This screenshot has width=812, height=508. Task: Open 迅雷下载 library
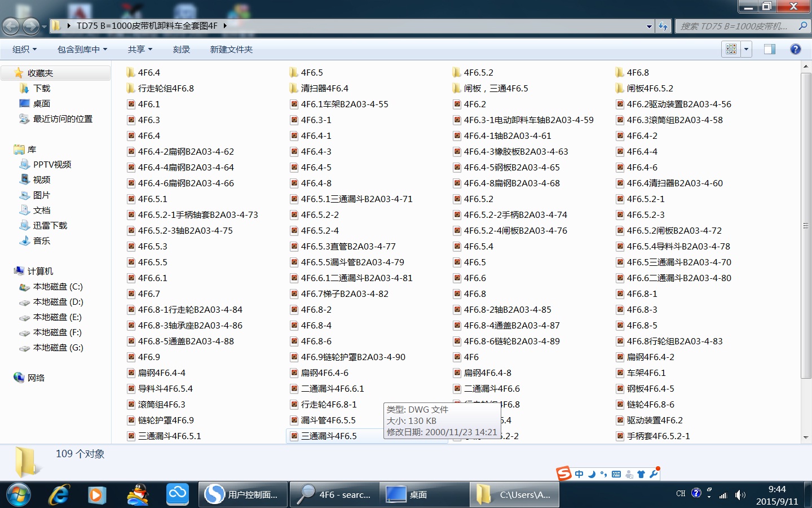pos(50,225)
